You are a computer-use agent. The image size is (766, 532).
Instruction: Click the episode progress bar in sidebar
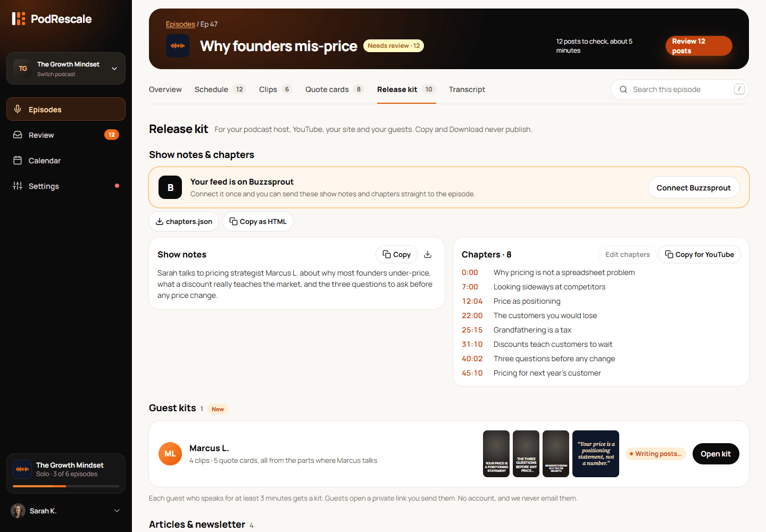coord(66,486)
